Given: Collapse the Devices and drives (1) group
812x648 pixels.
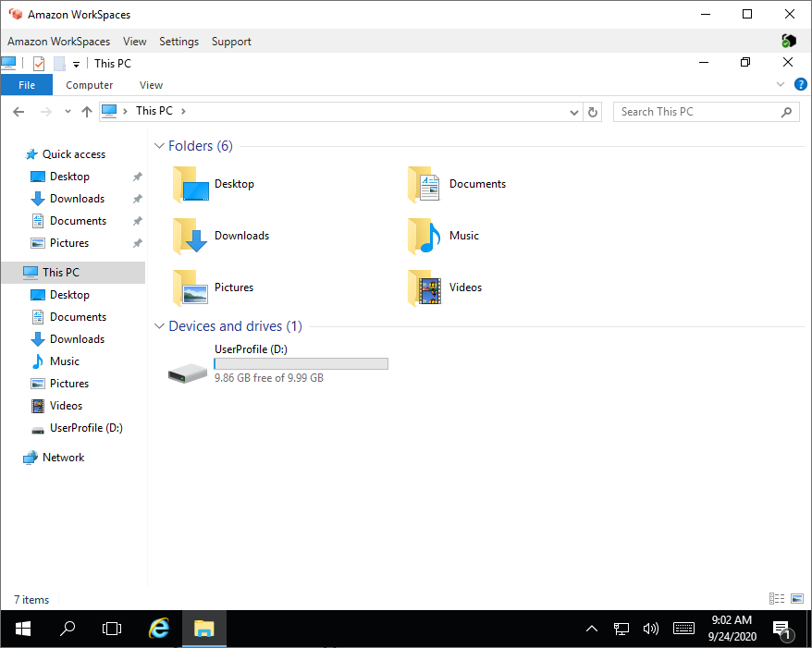Looking at the screenshot, I should [159, 326].
